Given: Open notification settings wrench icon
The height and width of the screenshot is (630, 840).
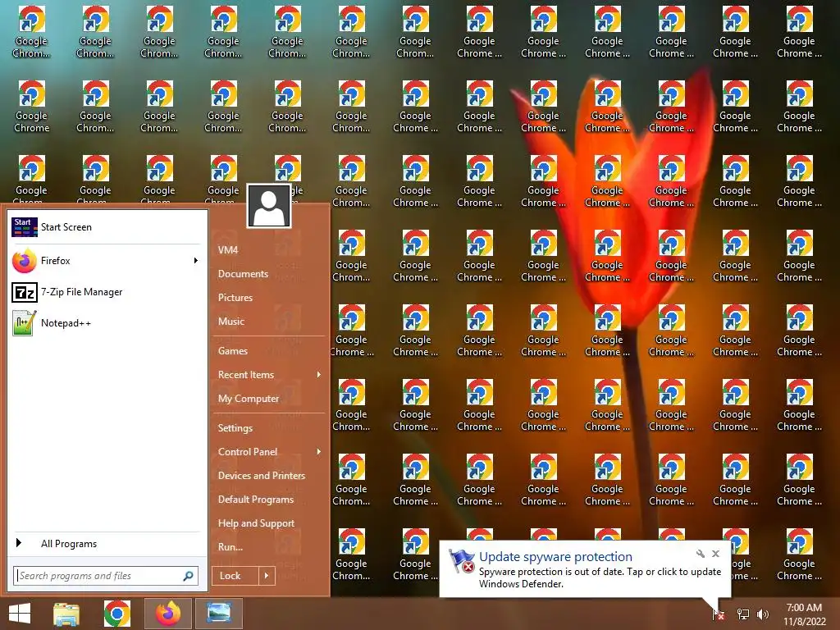Looking at the screenshot, I should point(701,554).
